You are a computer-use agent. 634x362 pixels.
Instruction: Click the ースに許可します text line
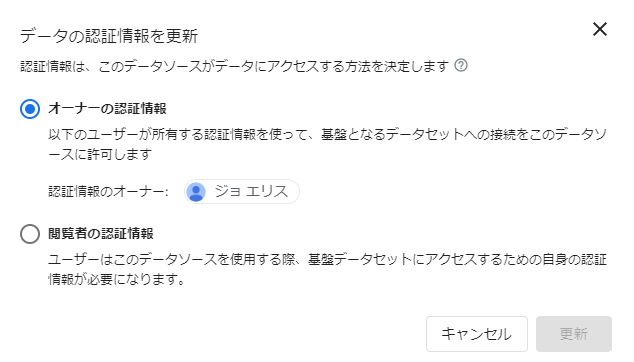(x=100, y=154)
